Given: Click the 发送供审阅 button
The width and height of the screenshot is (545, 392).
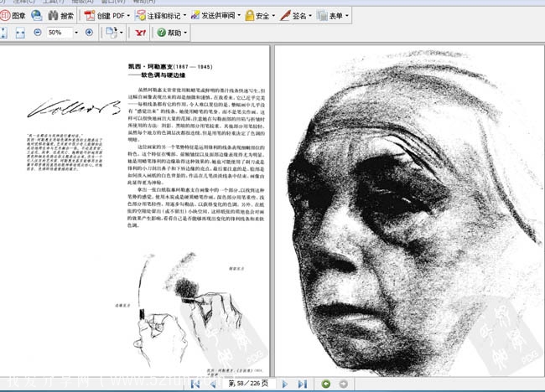Looking at the screenshot, I should tap(215, 16).
